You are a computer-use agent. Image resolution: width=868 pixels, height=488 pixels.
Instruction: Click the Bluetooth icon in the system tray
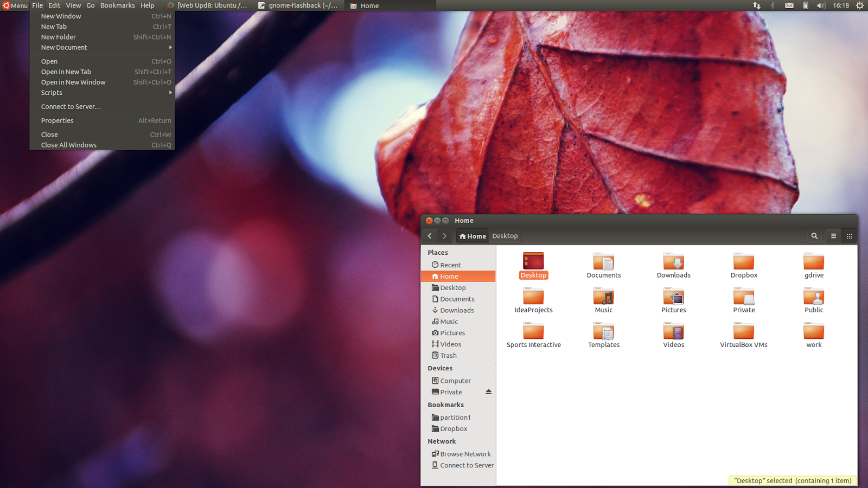tap(772, 5)
